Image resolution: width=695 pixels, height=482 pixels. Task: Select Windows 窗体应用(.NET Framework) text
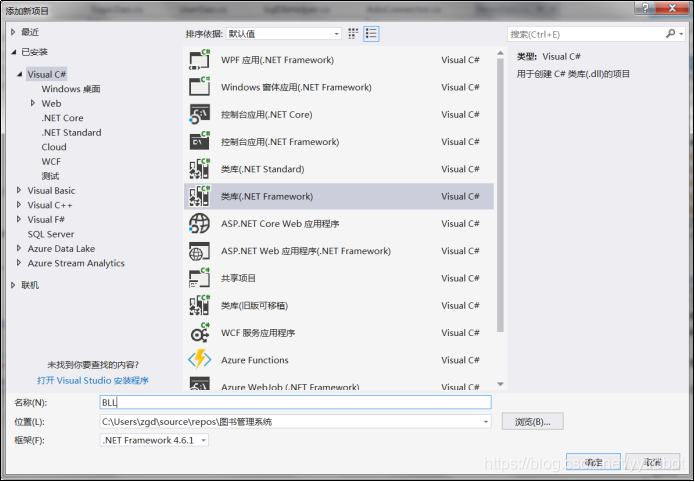(x=296, y=87)
